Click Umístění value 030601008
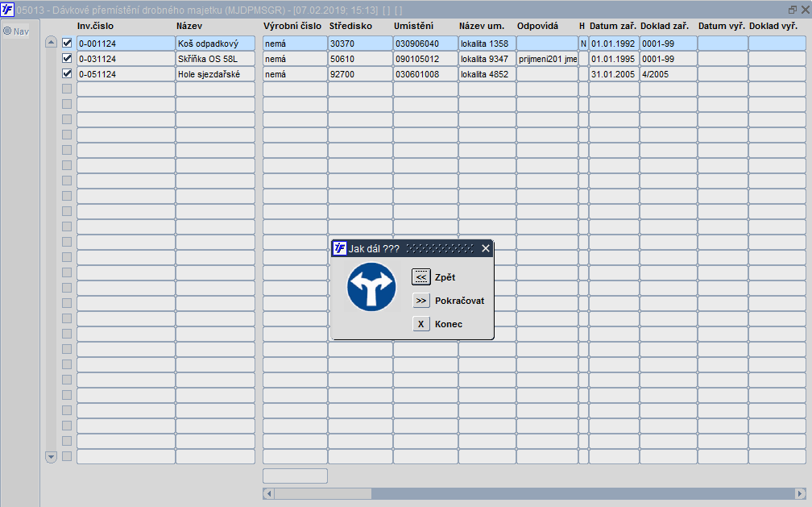Viewport: 812px width, 507px height. pos(425,74)
